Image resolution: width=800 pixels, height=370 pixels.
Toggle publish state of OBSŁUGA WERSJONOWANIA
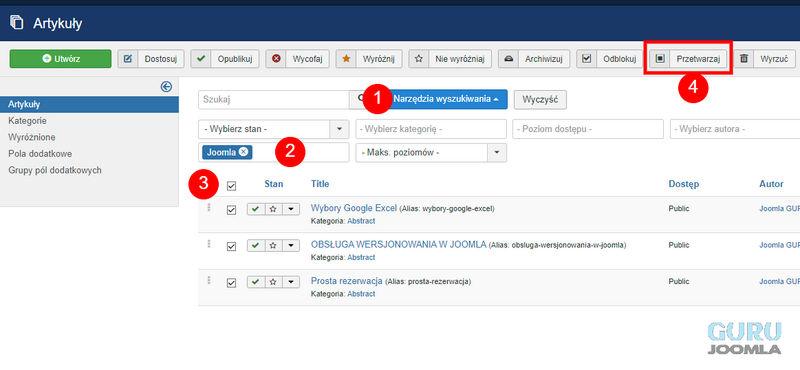click(x=256, y=246)
